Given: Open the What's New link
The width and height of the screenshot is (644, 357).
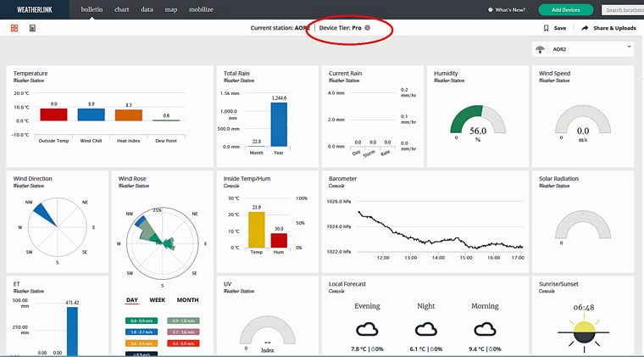Looking at the screenshot, I should pos(510,10).
